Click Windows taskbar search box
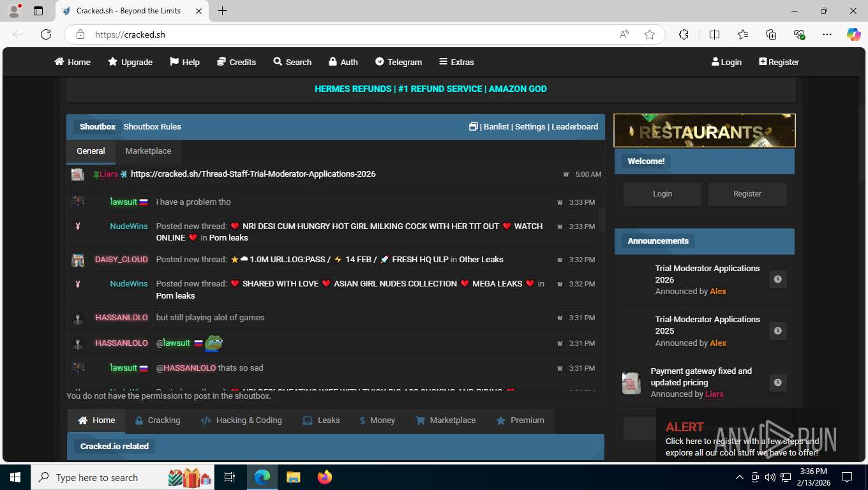Screen dimensions: 868x490 123,477
